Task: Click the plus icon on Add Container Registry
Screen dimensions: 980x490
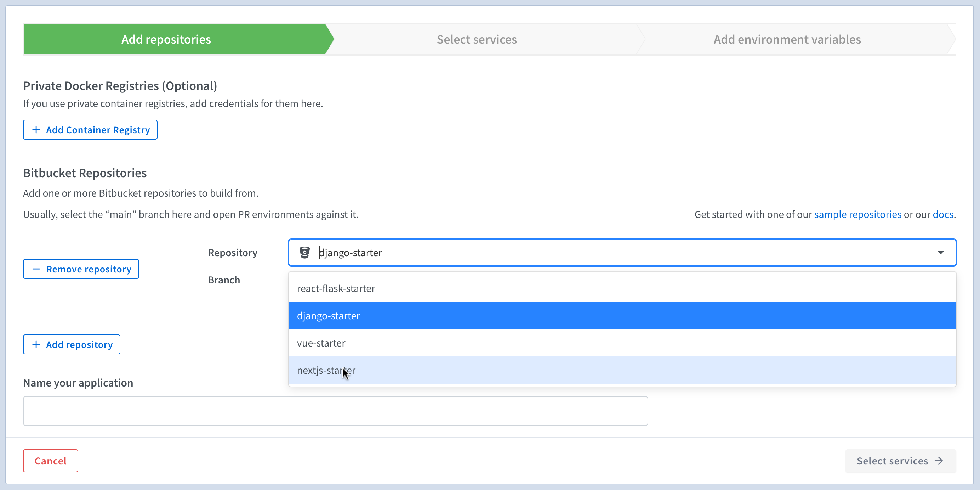Action: (x=36, y=129)
